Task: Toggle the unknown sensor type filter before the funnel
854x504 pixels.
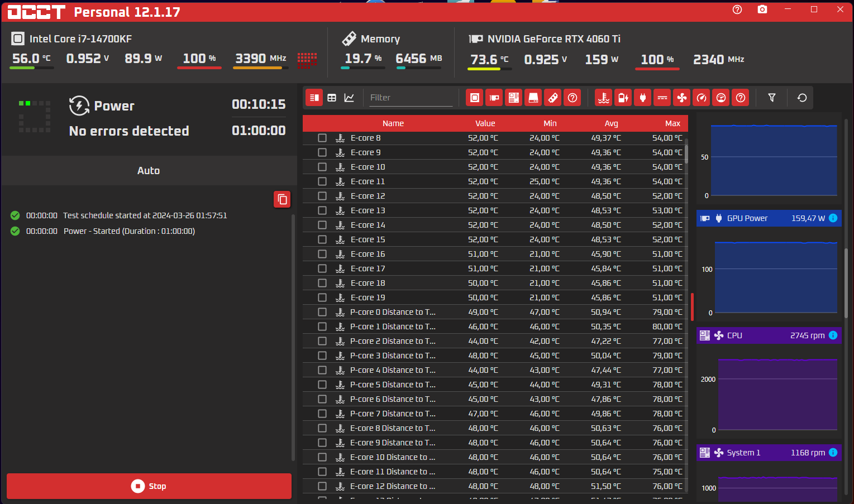Action: 741,98
